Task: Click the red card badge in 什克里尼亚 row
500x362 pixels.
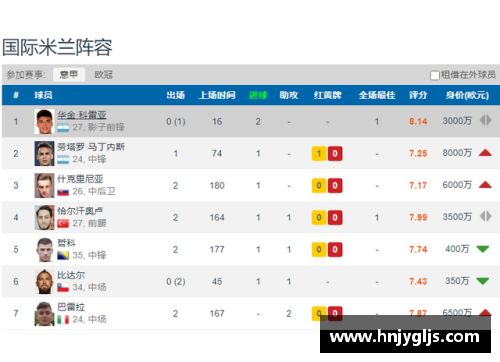Action: (335, 186)
